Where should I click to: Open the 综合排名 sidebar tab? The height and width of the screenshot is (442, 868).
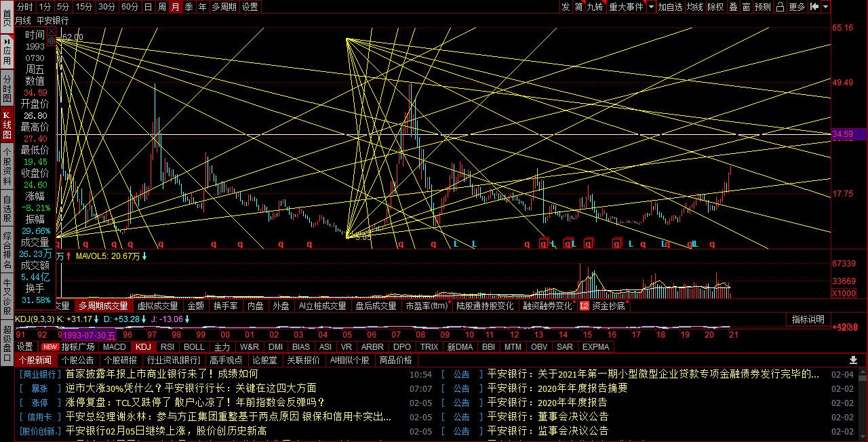pos(7,249)
